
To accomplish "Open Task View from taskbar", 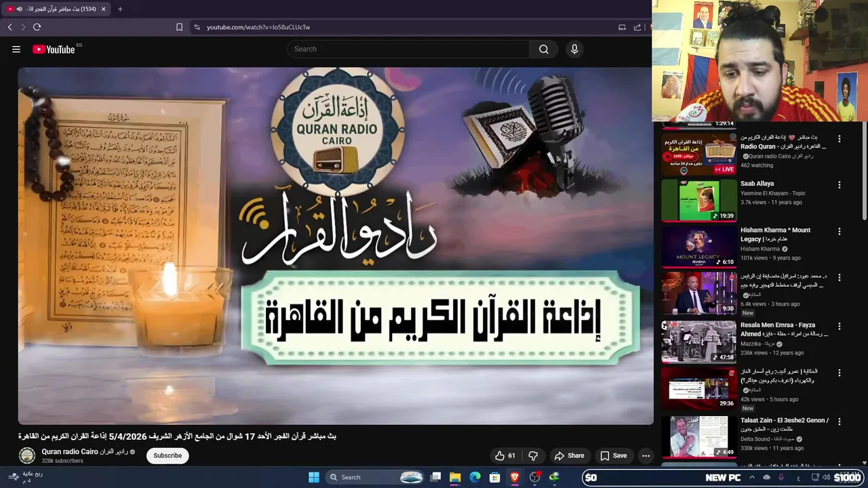I will 435,477.
